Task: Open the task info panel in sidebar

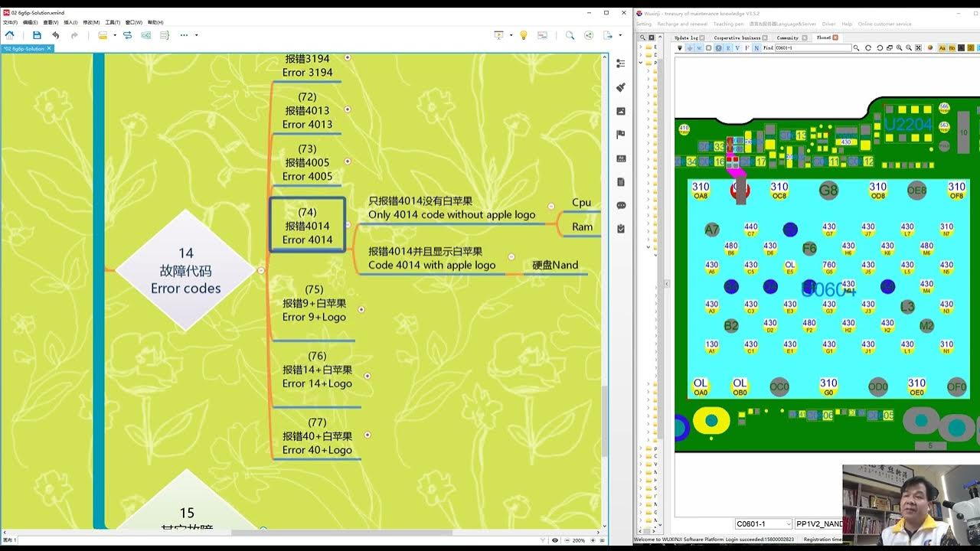Action: coord(621,228)
